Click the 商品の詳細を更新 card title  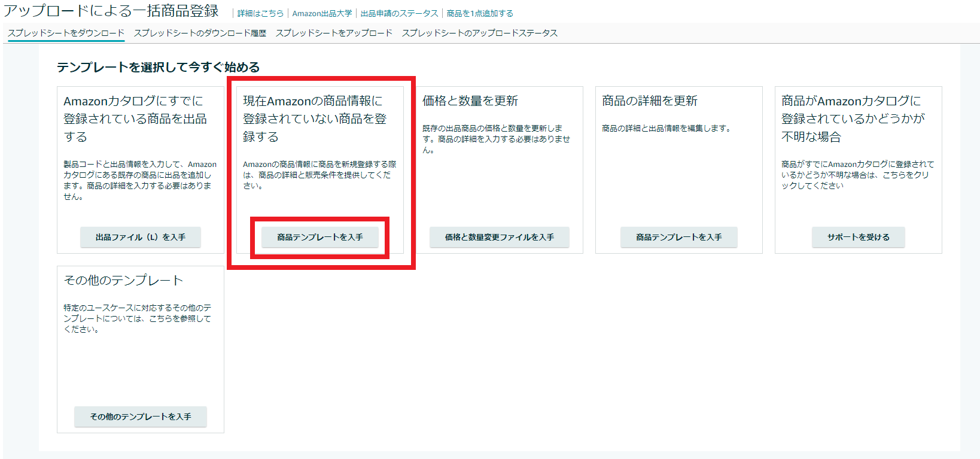(650, 101)
